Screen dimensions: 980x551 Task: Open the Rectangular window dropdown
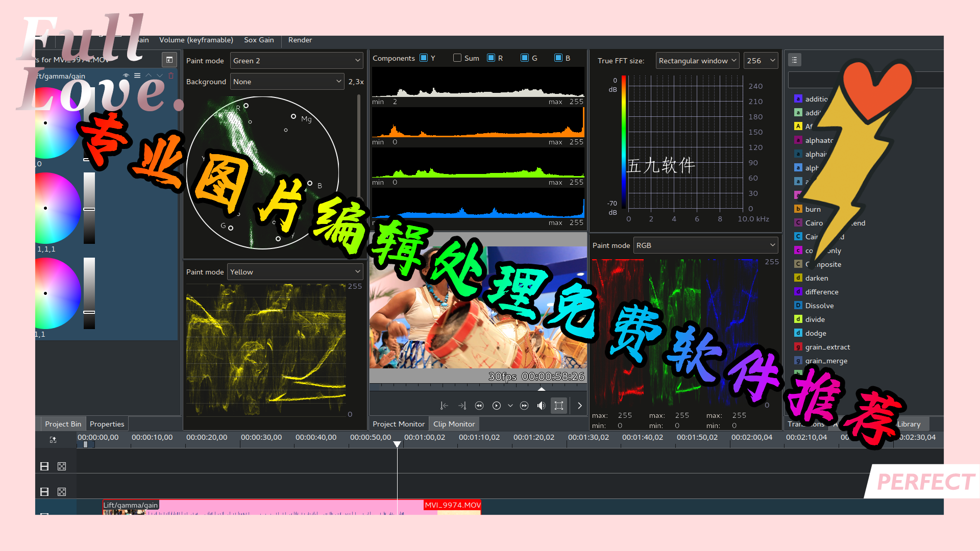pos(697,61)
